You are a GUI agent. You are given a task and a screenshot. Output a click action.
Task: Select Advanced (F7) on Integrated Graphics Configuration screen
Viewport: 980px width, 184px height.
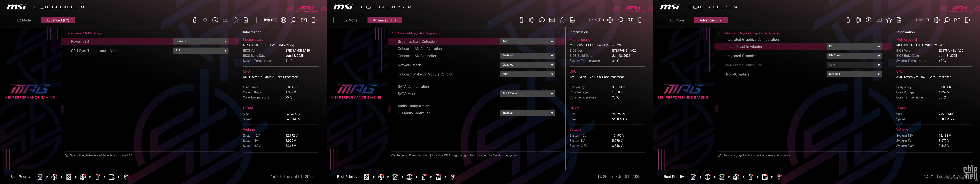pyautogui.click(x=711, y=20)
